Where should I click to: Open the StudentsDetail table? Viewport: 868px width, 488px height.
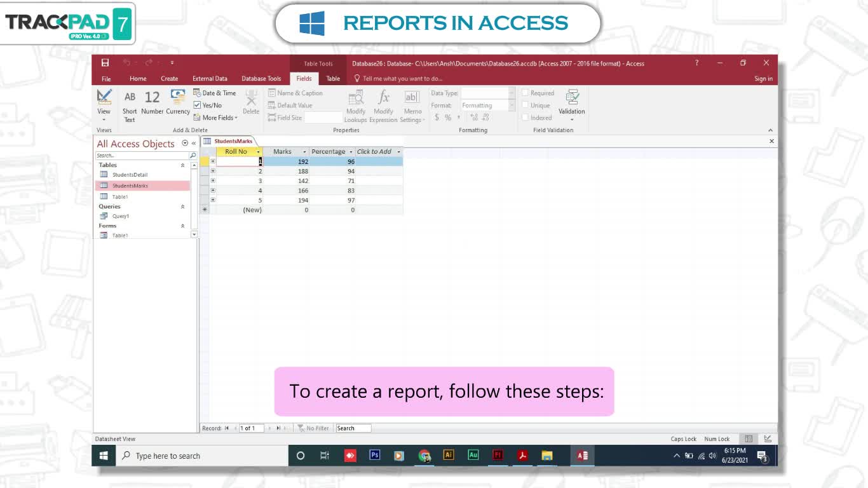pyautogui.click(x=130, y=175)
